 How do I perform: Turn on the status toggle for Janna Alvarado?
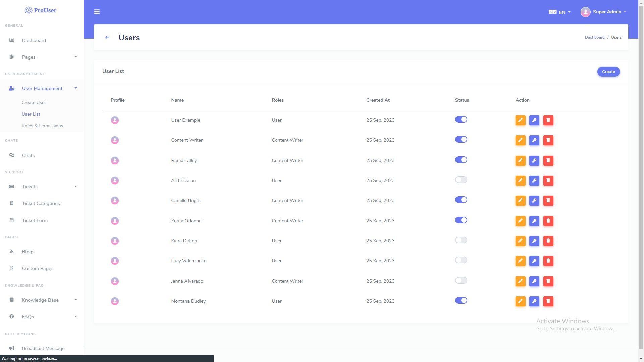(461, 281)
